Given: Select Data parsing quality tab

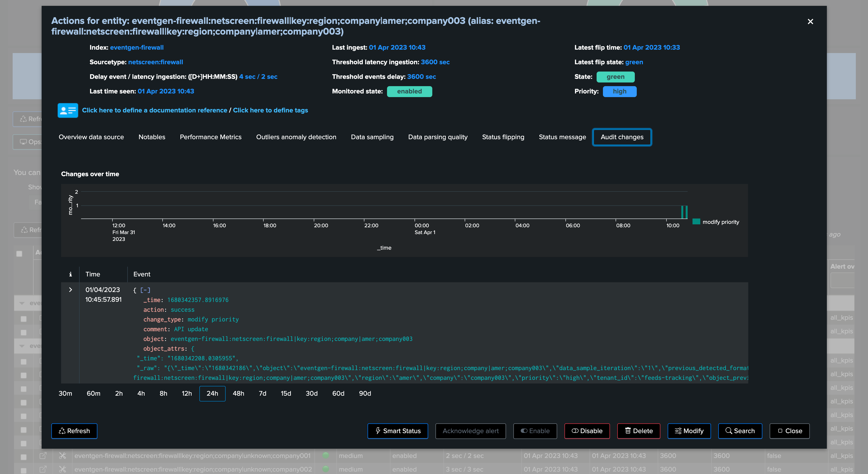Looking at the screenshot, I should tap(438, 137).
